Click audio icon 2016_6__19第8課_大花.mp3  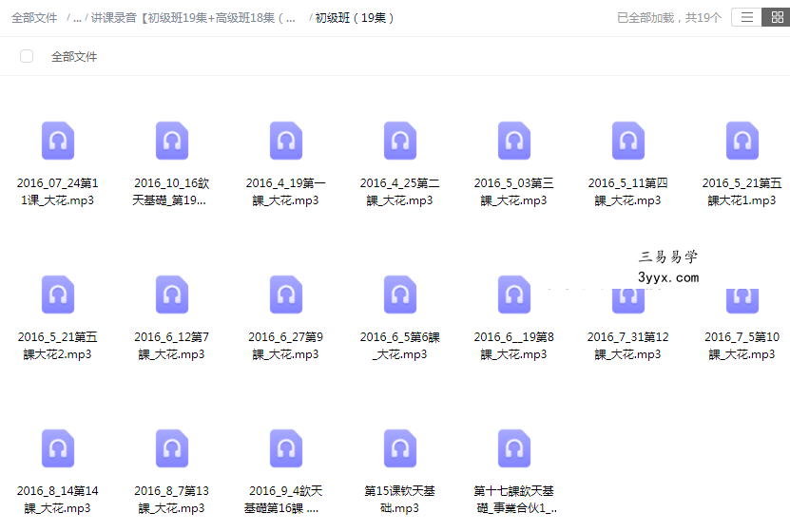514,294
